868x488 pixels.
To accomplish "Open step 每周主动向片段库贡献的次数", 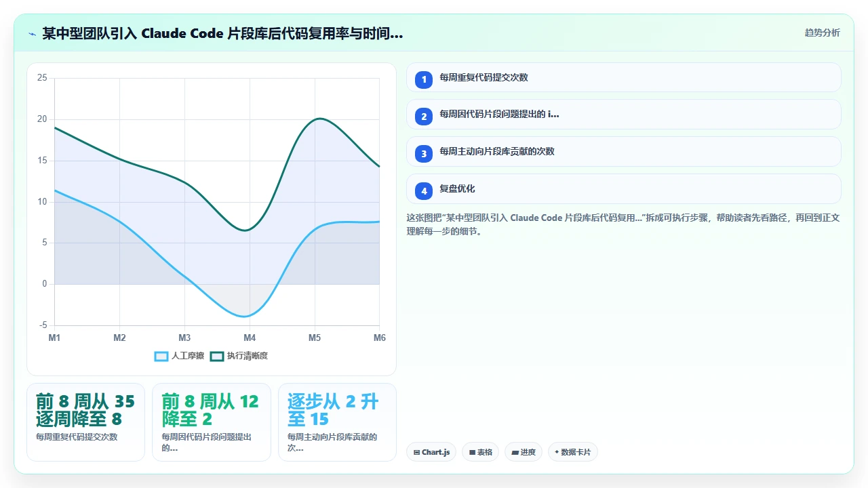I will pos(624,152).
